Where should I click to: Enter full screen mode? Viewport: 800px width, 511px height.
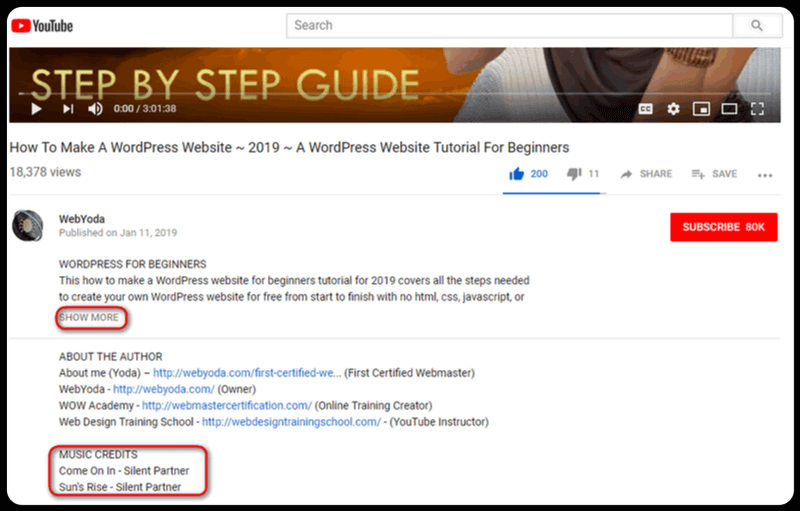coord(758,108)
